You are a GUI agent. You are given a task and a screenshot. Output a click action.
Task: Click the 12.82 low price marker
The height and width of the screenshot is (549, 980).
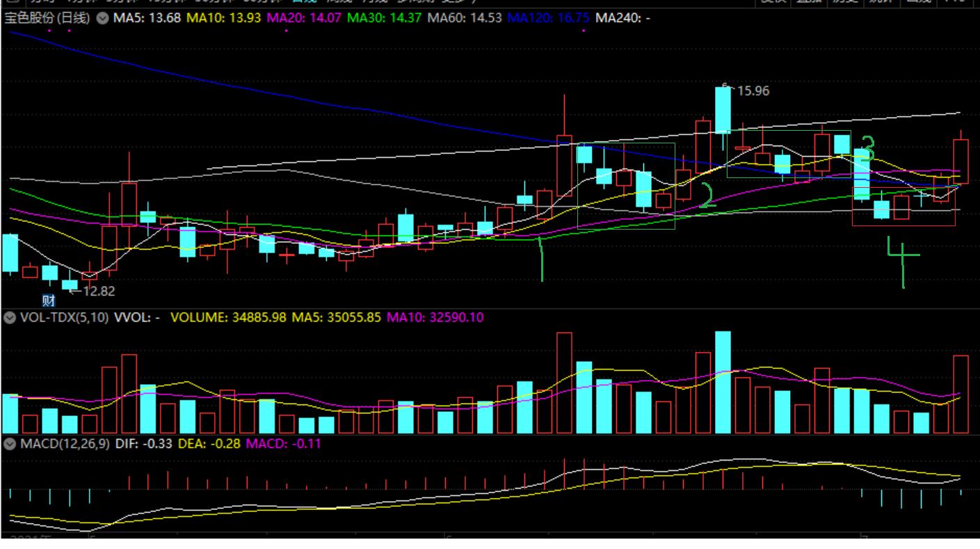tap(98, 291)
